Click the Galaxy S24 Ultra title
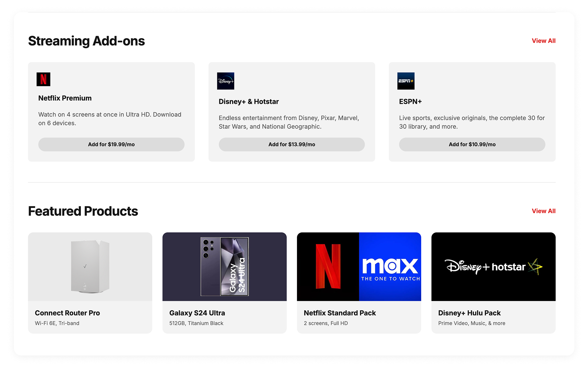Image resolution: width=588 pixels, height=368 pixels. [197, 313]
